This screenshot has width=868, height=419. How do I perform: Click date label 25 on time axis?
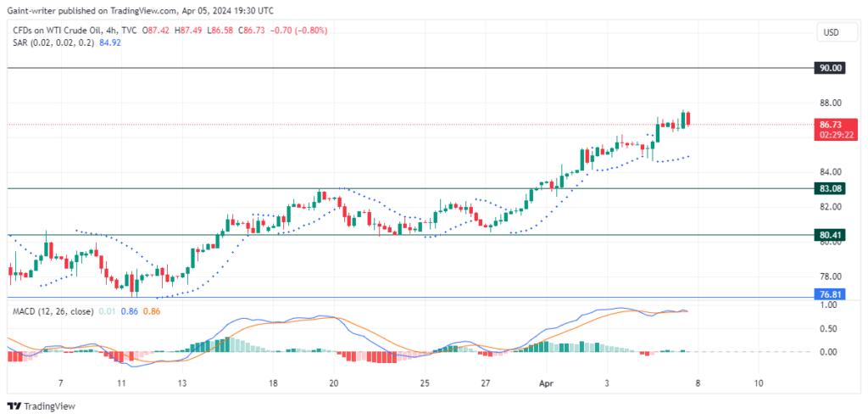coord(425,383)
